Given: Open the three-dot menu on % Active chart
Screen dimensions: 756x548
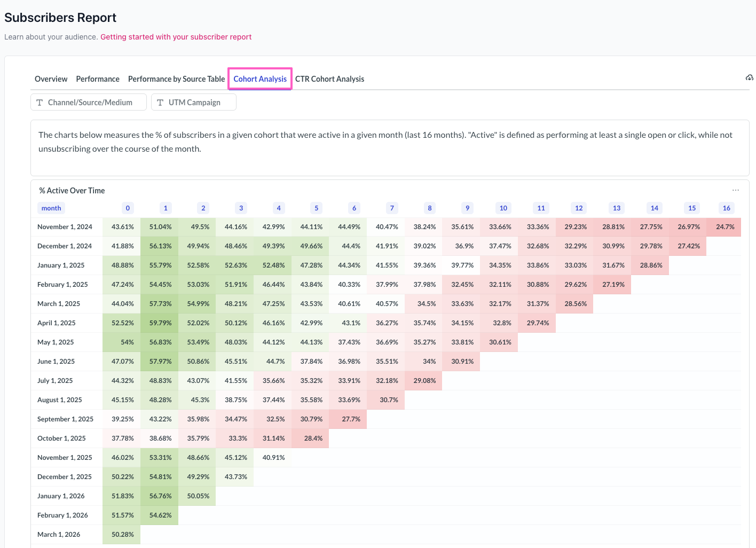Looking at the screenshot, I should point(736,191).
